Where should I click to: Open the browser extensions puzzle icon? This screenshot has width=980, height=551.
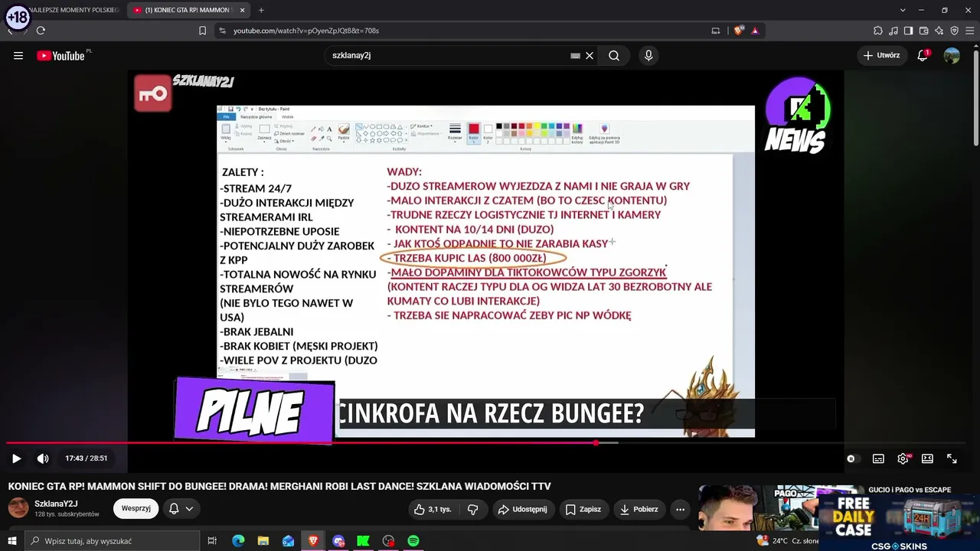click(878, 31)
